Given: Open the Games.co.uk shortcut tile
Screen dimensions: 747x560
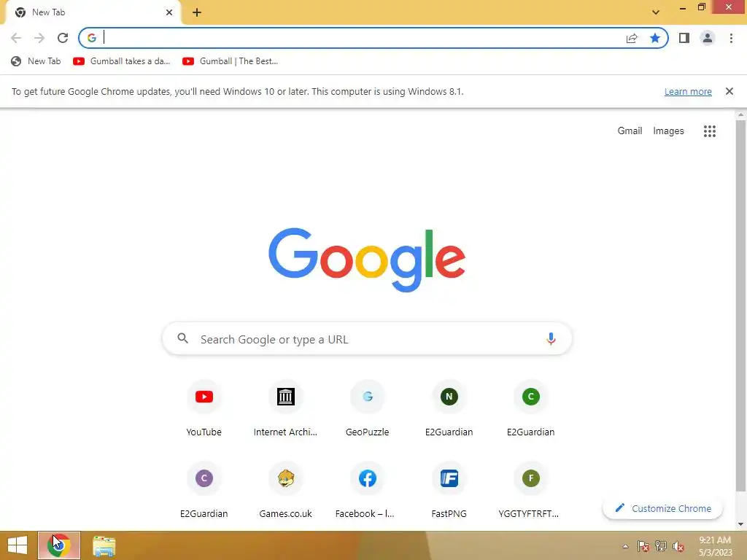Looking at the screenshot, I should (x=285, y=491).
